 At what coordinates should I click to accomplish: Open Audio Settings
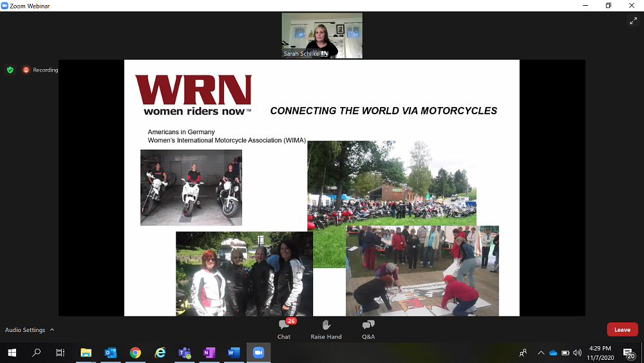pyautogui.click(x=25, y=329)
